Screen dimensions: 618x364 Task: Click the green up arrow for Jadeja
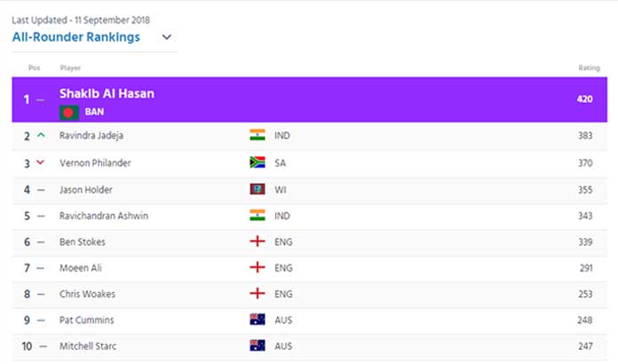pos(41,135)
